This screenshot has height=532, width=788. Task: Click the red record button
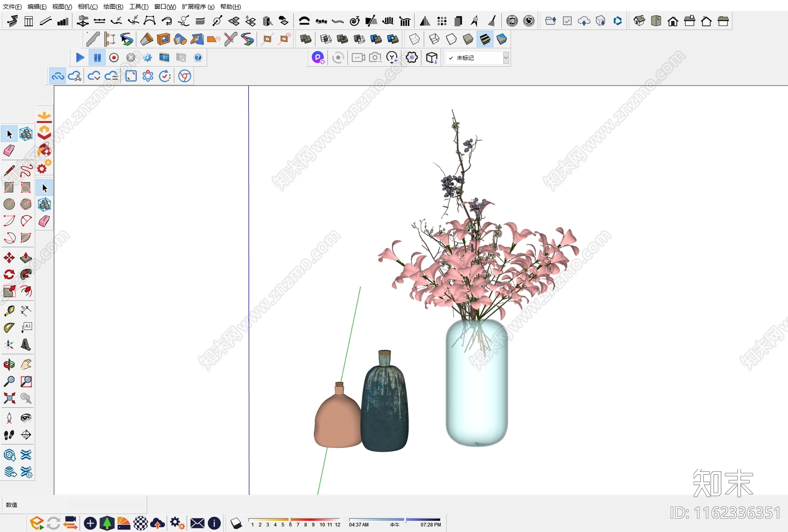click(x=114, y=58)
